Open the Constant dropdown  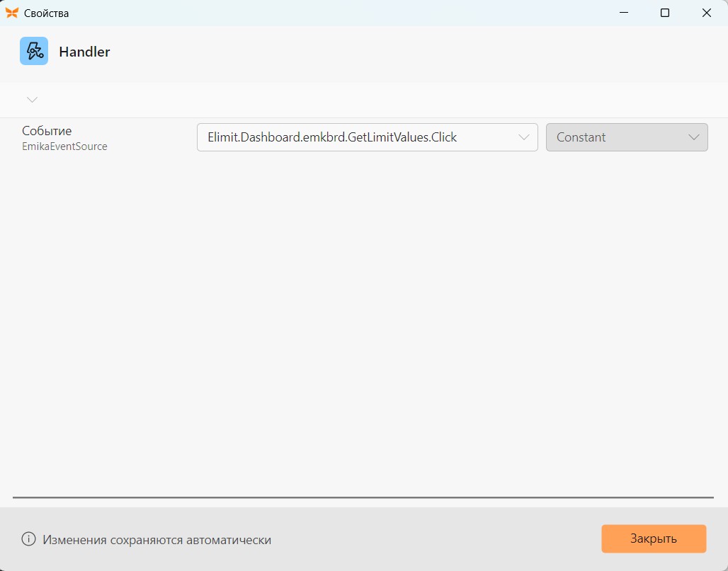point(627,137)
